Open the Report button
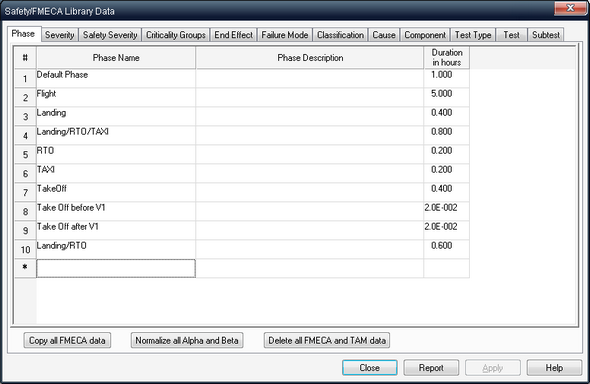This screenshot has width=590, height=384. 431,367
